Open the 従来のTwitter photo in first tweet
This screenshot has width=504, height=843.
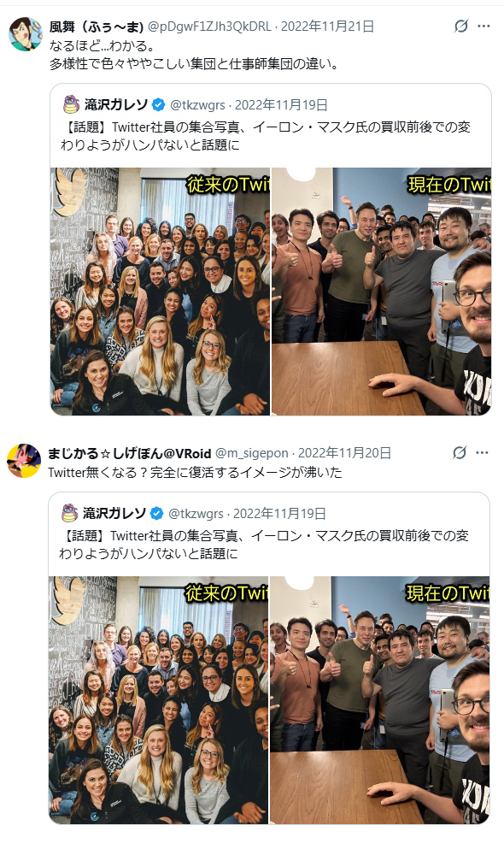tap(160, 292)
